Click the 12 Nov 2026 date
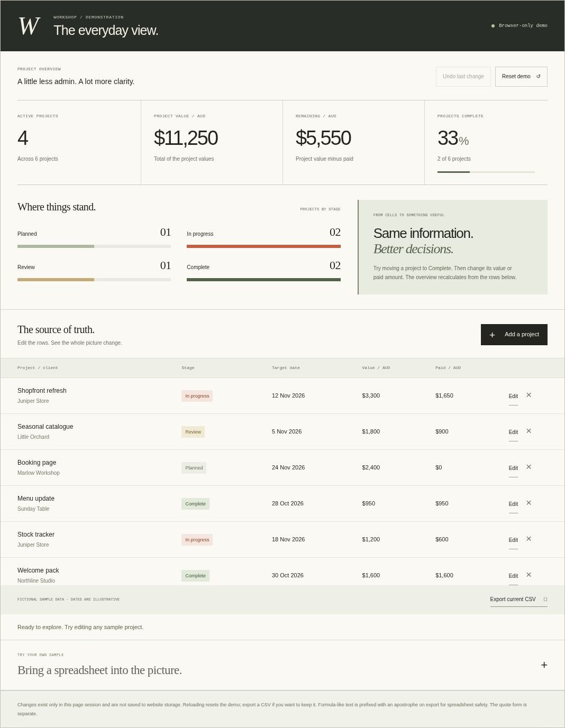The height and width of the screenshot is (728, 565). pyautogui.click(x=288, y=395)
